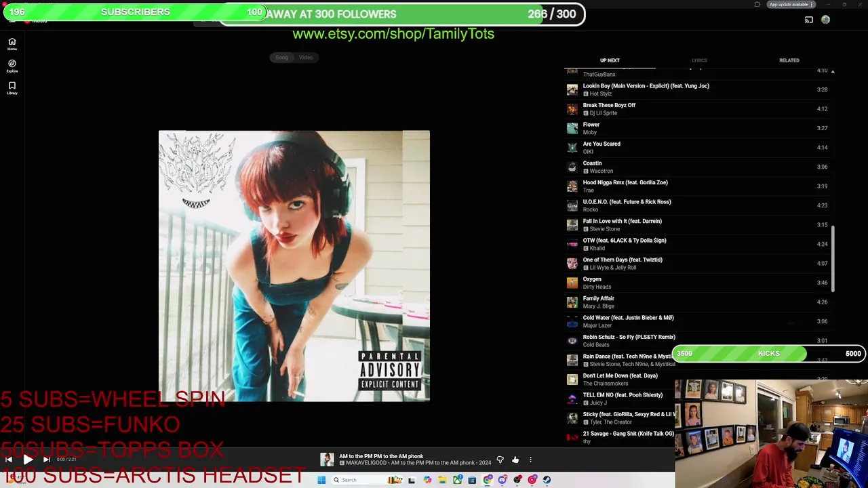Click the Windows taskbar search box
Image resolution: width=868 pixels, height=488 pixels.
coord(367,480)
